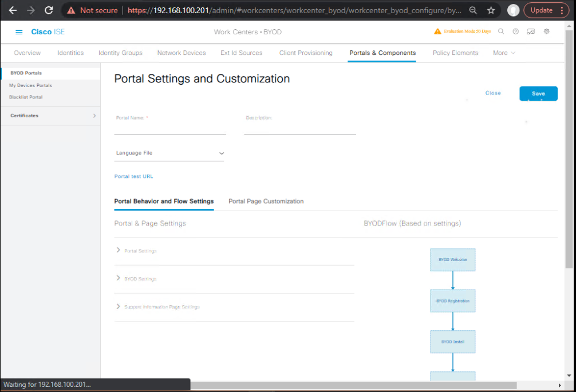The image size is (576, 392).
Task: Open the Language File dropdown
Action: [169, 153]
